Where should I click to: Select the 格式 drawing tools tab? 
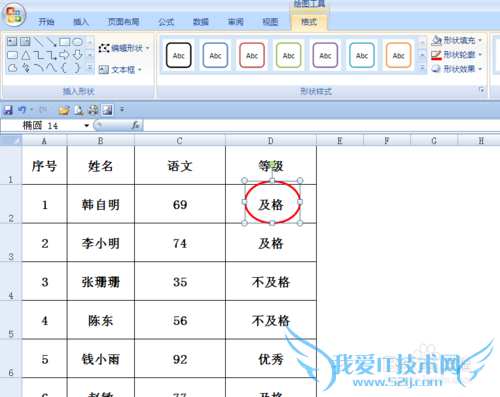click(309, 22)
